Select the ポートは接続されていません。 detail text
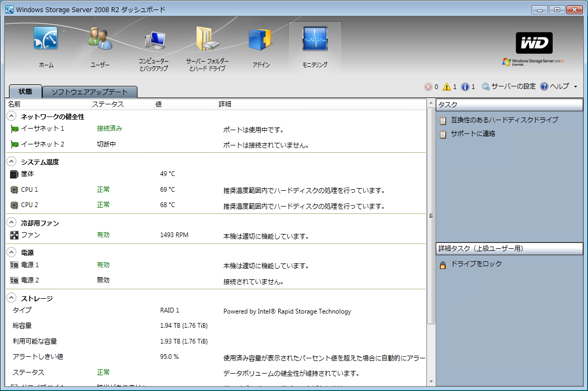The height and width of the screenshot is (391, 588). coord(266,145)
